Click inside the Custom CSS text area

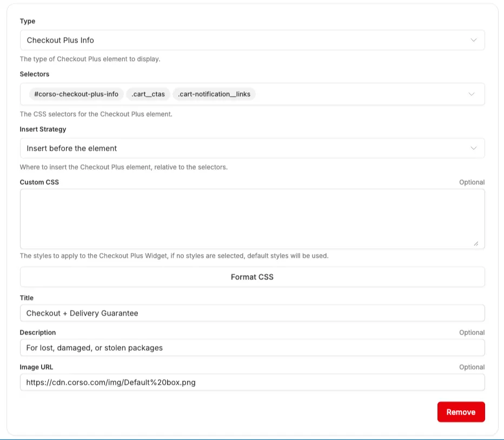[x=252, y=218]
